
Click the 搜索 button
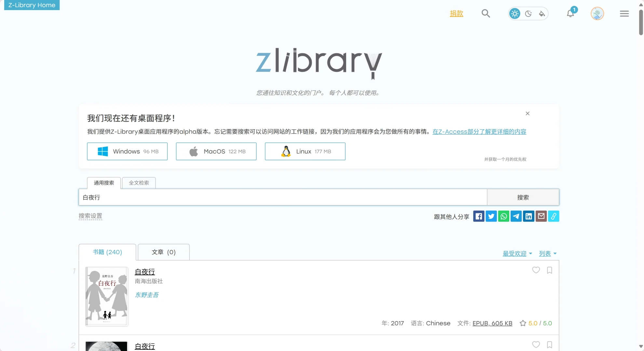click(523, 197)
